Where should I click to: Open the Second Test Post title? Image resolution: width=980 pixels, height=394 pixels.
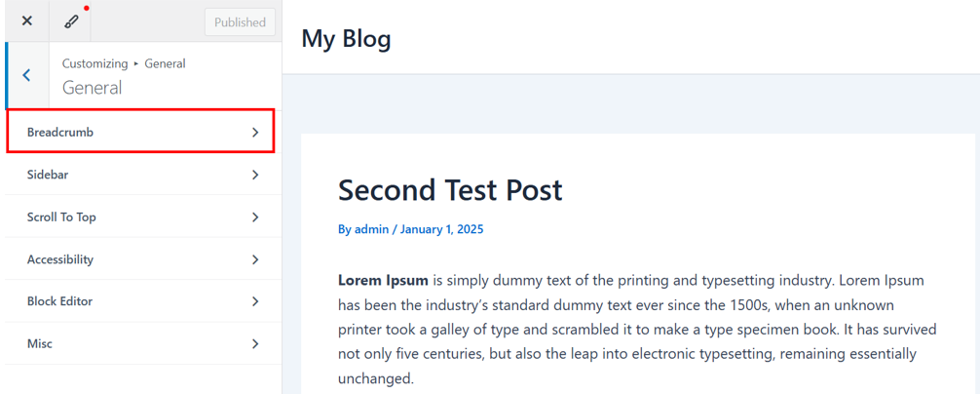[x=450, y=189]
